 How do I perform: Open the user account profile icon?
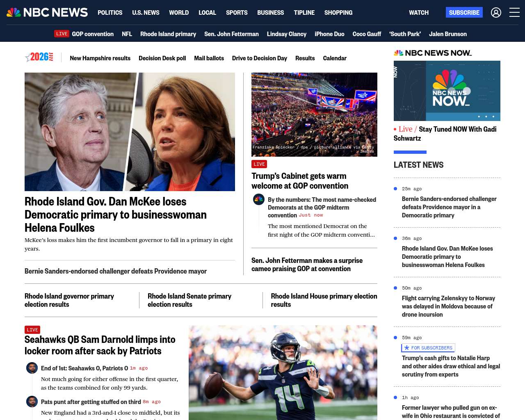tap(496, 13)
